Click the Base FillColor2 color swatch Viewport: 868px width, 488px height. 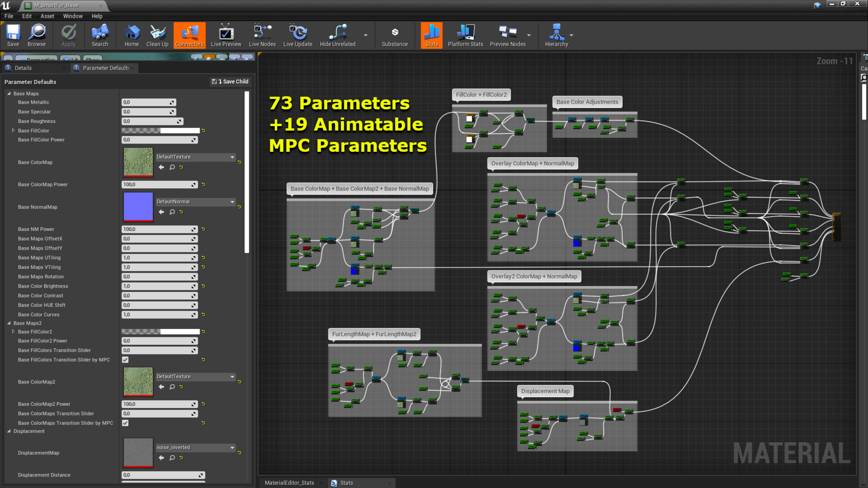160,331
